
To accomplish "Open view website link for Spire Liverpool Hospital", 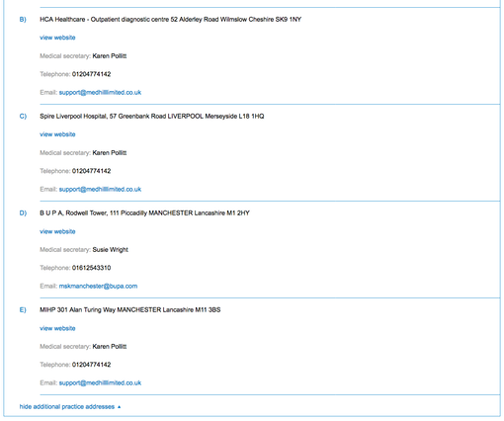I will (x=57, y=134).
